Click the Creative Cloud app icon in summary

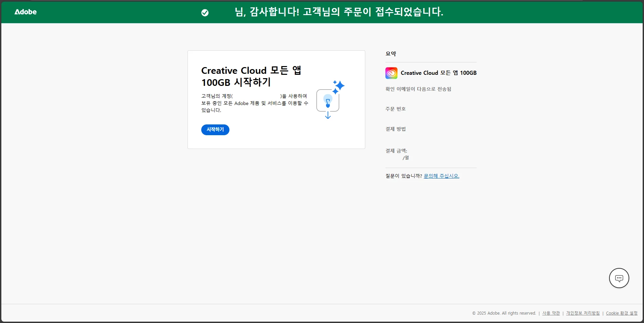[391, 73]
